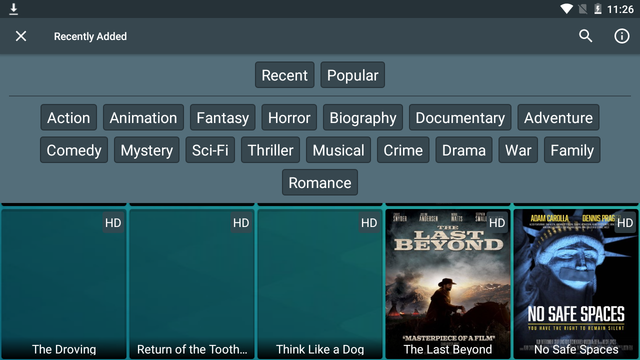Tap the download notification icon
The height and width of the screenshot is (360, 640).
pyautogui.click(x=13, y=9)
